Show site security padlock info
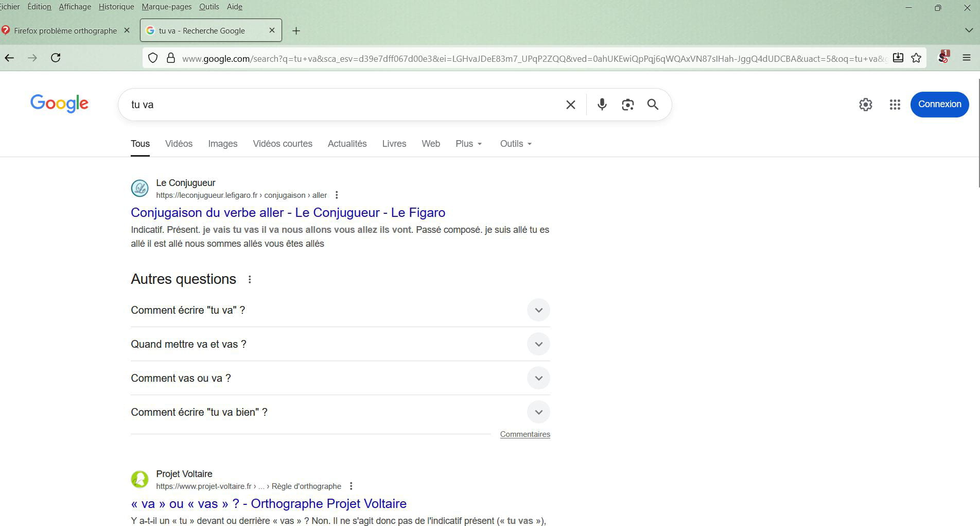Screen dimensions: 980x526 click(x=171, y=58)
